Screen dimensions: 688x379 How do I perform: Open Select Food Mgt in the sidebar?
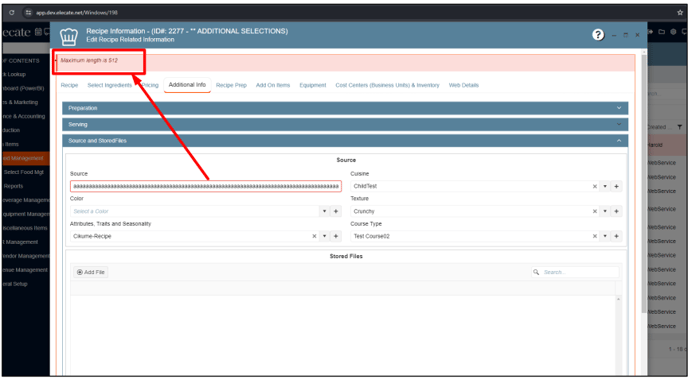click(24, 172)
